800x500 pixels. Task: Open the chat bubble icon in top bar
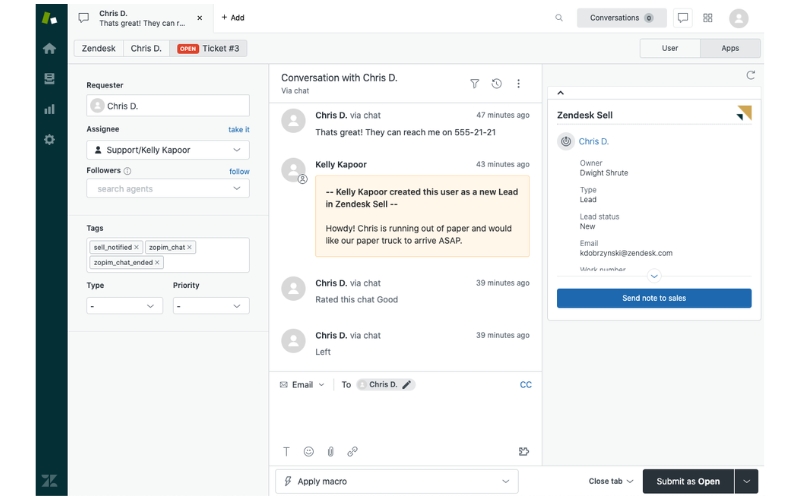(x=683, y=18)
